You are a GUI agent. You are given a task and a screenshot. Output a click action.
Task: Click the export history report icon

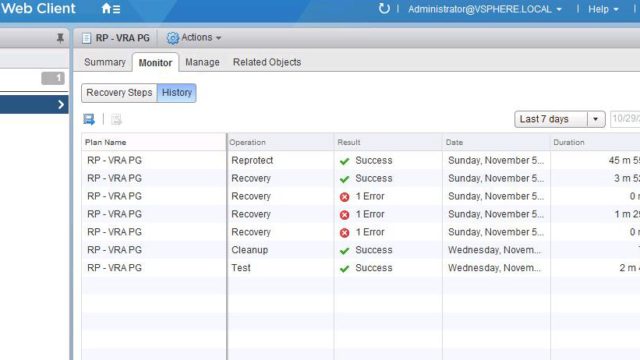[x=89, y=119]
